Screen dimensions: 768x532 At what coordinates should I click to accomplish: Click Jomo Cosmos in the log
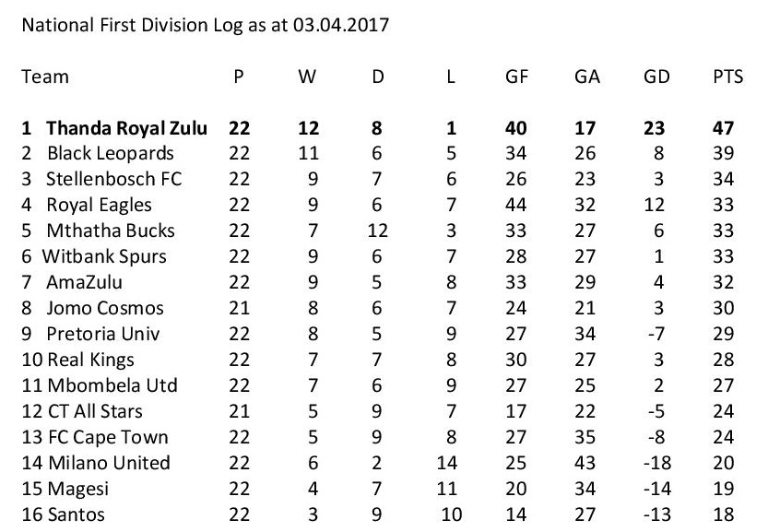tap(105, 308)
